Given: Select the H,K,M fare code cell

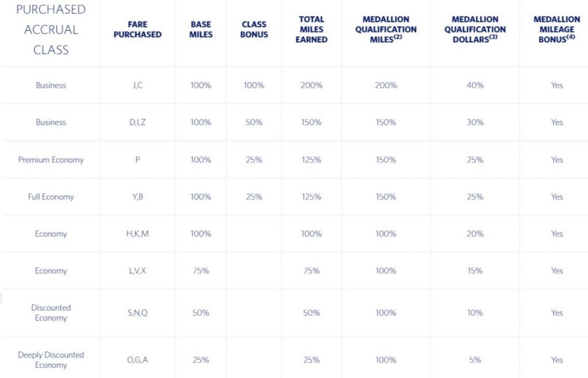Looking at the screenshot, I should click(x=137, y=234).
